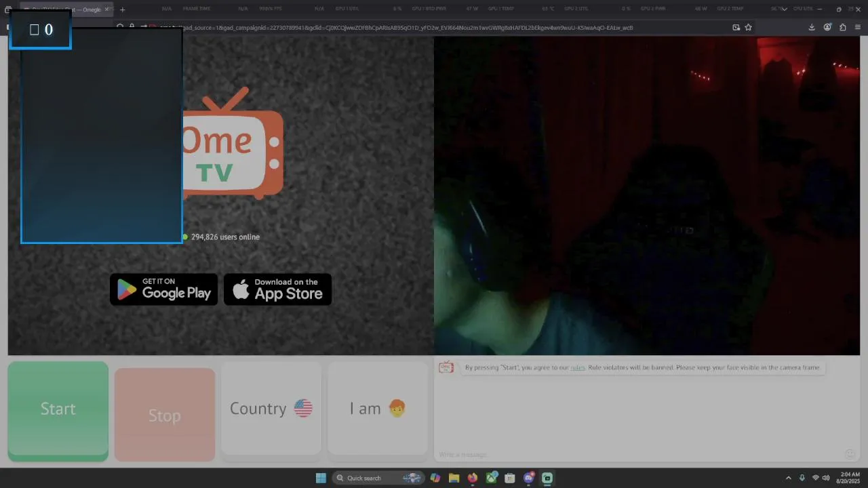Open Discord from the taskbar

[529, 478]
